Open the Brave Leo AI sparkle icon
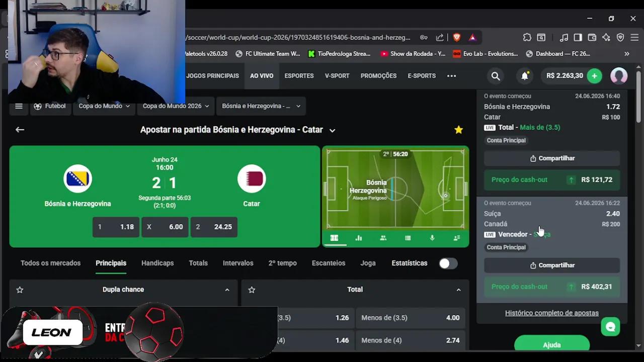This screenshot has height=362, width=644. [606, 37]
